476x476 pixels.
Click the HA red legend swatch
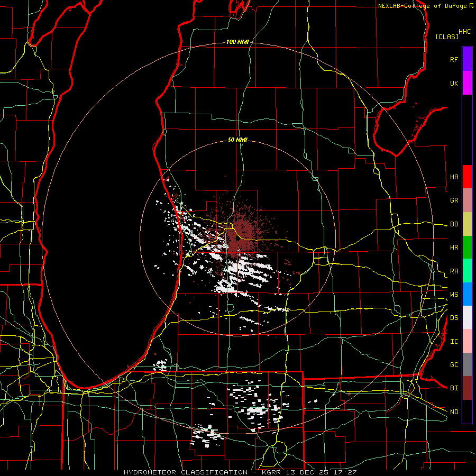click(467, 177)
